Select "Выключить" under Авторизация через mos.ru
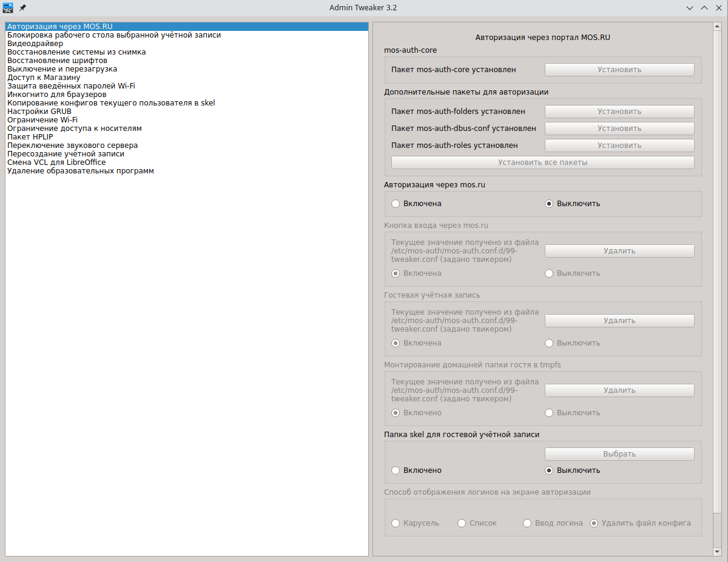Image resolution: width=728 pixels, height=562 pixels. 549,204
